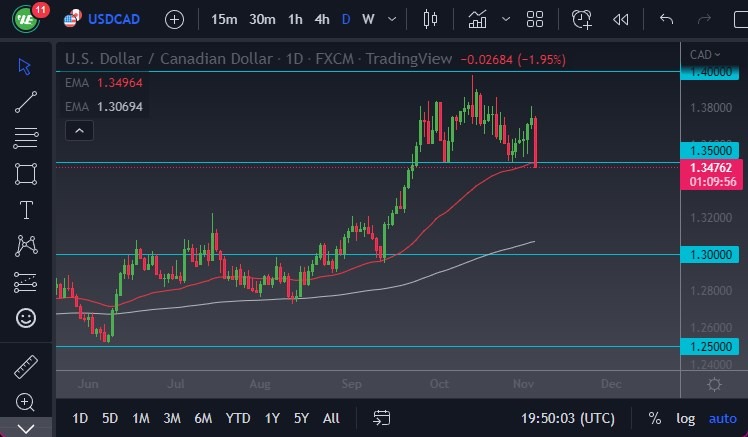The image size is (748, 437).
Task: Expand indicators favorites dropdown arrow
Action: pyautogui.click(x=506, y=20)
